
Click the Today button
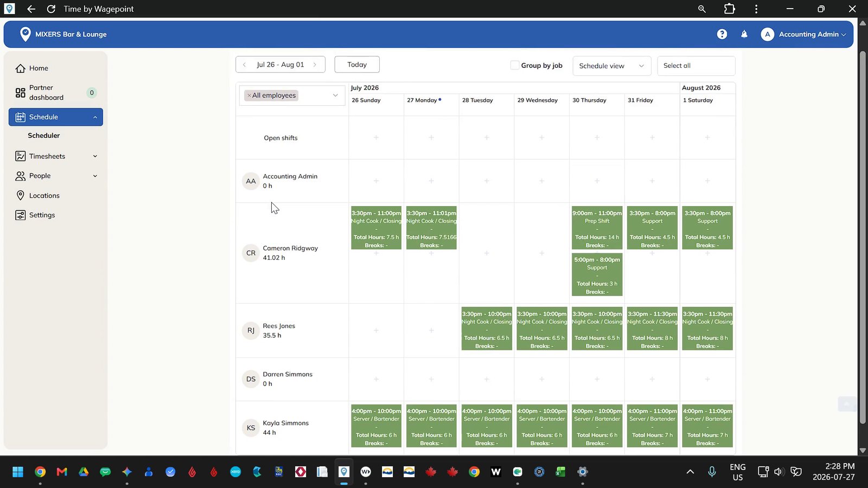pos(357,65)
